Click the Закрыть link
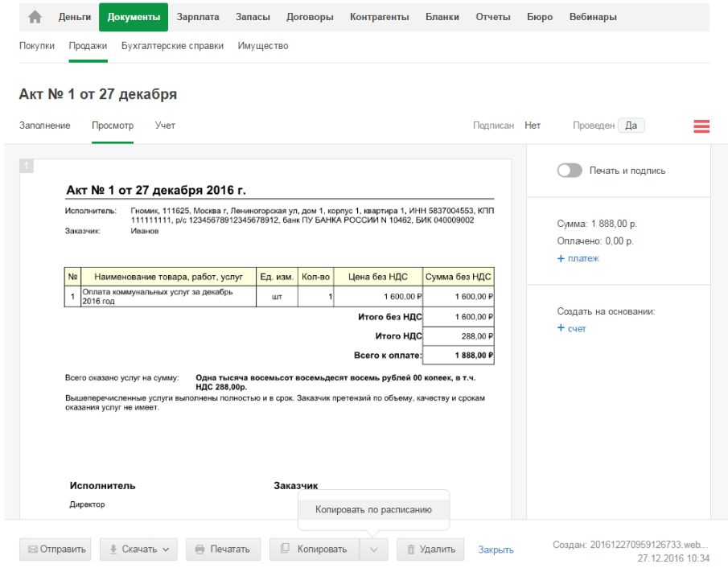The width and height of the screenshot is (728, 568). [x=496, y=550]
